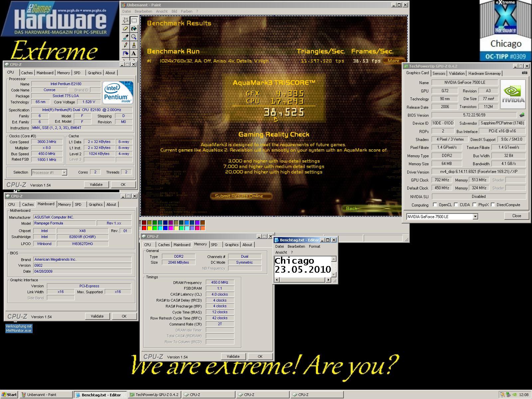This screenshot has height=399, width=532.
Task: Pick the yellow color swatch in Paint
Action: (149, 228)
